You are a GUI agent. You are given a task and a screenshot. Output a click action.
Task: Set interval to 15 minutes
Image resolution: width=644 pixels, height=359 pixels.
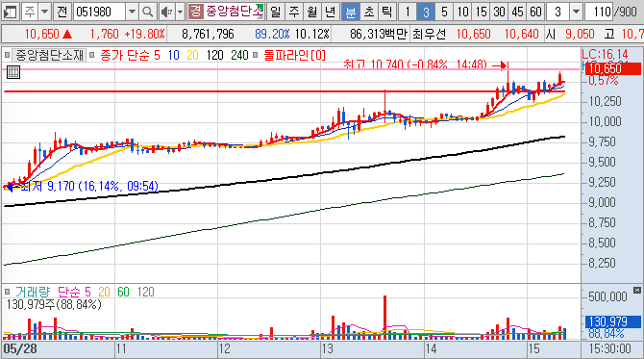(482, 12)
